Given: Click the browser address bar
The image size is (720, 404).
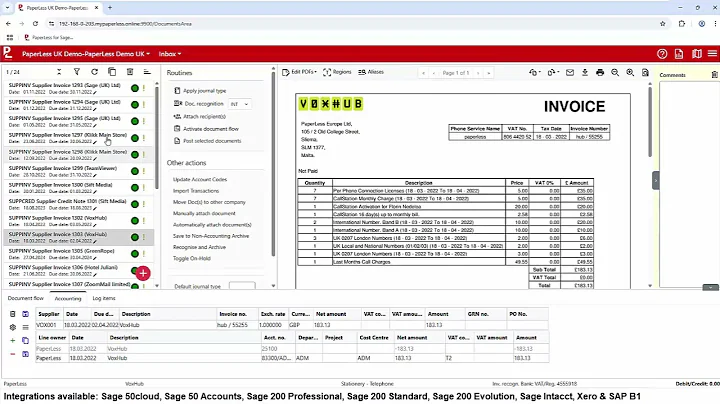Looking at the screenshot, I should click(354, 23).
